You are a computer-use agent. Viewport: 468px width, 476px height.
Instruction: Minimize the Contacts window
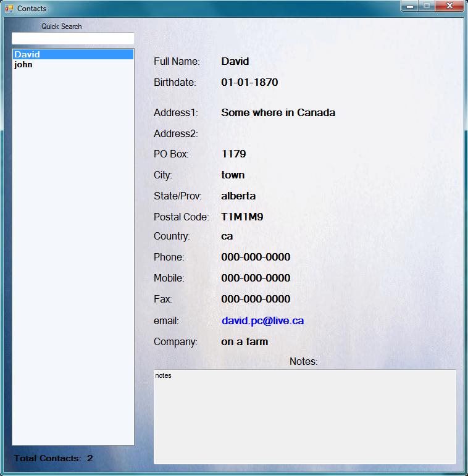[x=410, y=6]
